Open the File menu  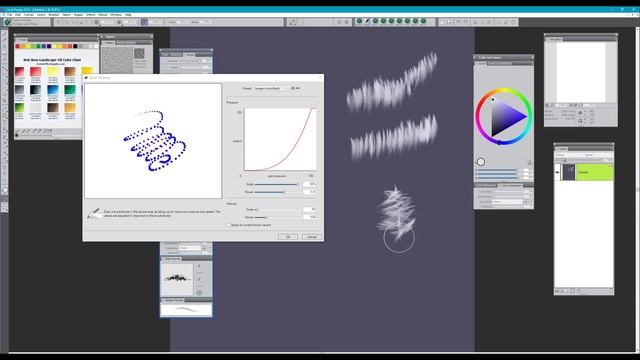pyautogui.click(x=9, y=15)
